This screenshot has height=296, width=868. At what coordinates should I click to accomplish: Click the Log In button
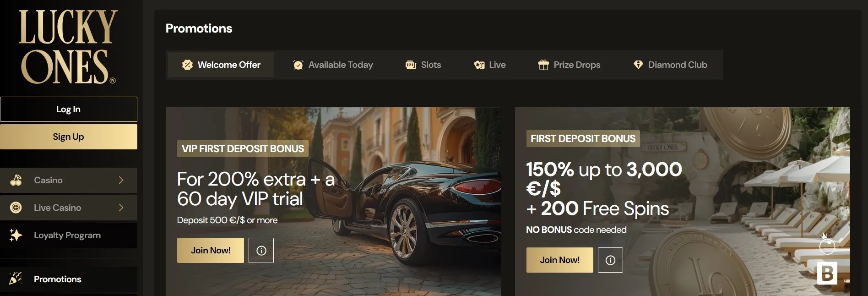click(69, 109)
